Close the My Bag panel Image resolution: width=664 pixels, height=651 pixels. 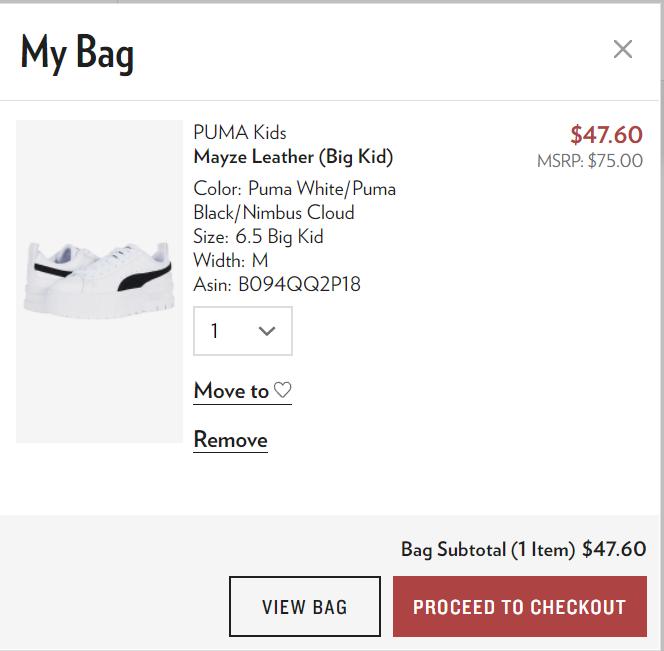(x=623, y=49)
